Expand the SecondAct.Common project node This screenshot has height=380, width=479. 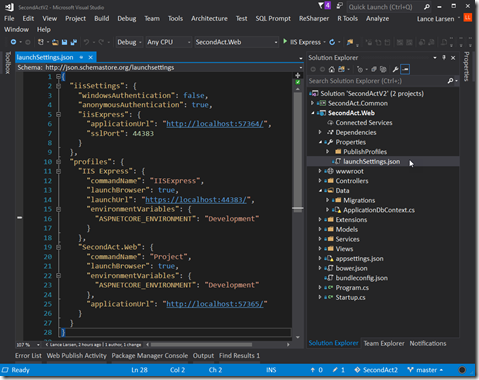(312, 103)
